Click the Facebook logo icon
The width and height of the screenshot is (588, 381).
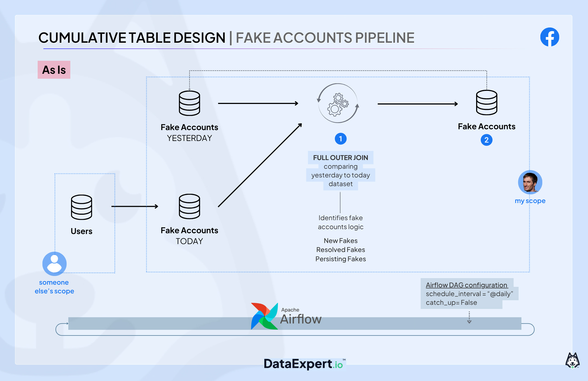coord(549,37)
